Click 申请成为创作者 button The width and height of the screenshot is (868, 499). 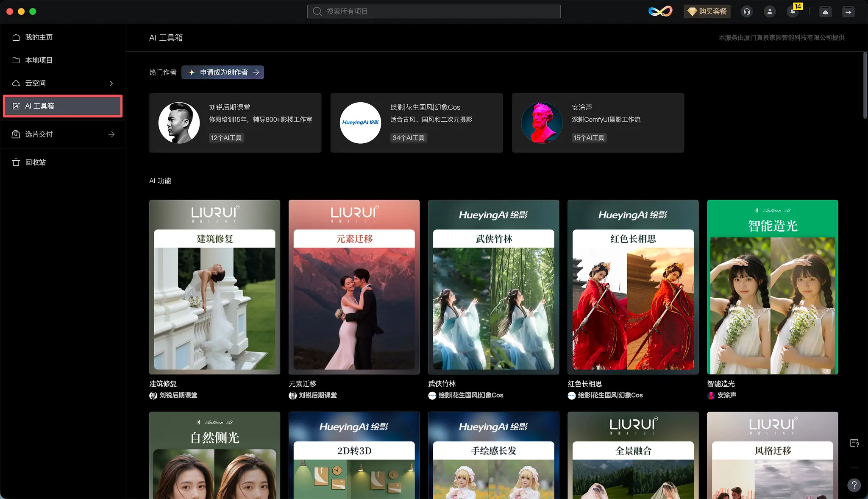pos(223,72)
